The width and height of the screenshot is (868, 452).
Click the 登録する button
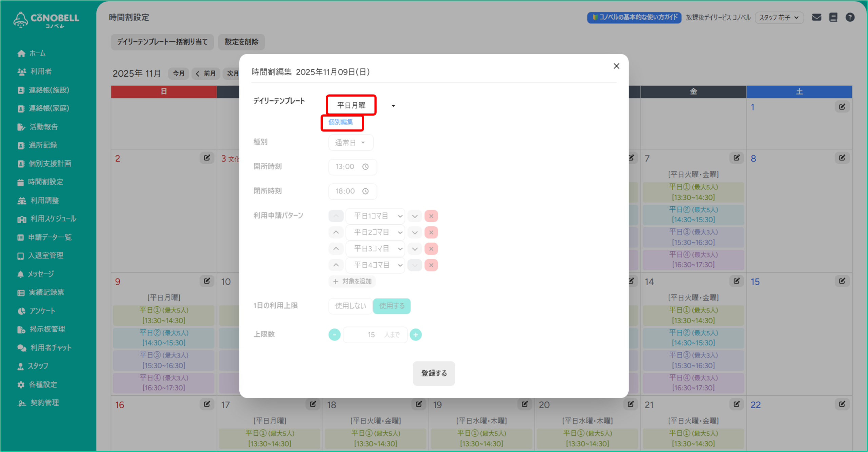pyautogui.click(x=434, y=373)
